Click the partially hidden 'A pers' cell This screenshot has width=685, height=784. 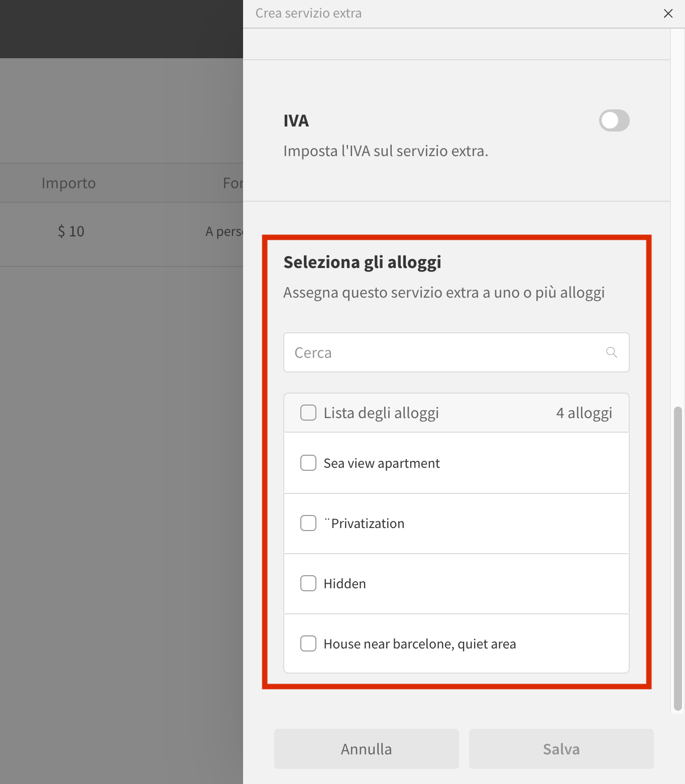click(224, 231)
